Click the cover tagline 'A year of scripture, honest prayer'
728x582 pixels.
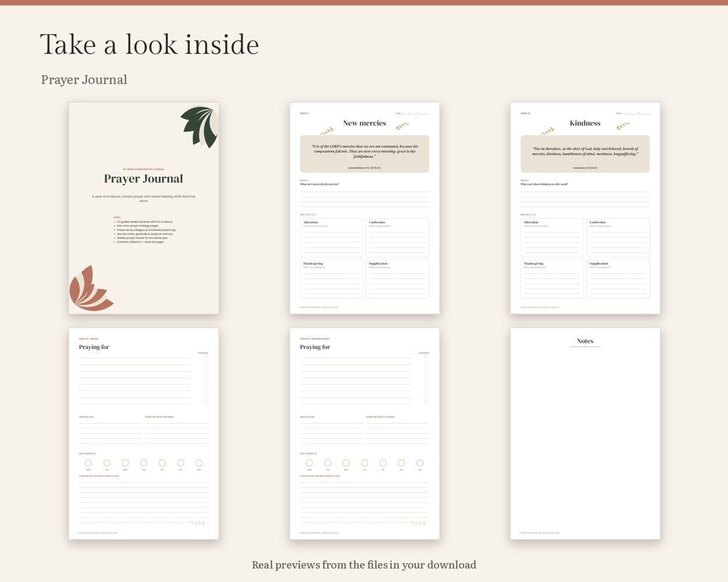143,198
